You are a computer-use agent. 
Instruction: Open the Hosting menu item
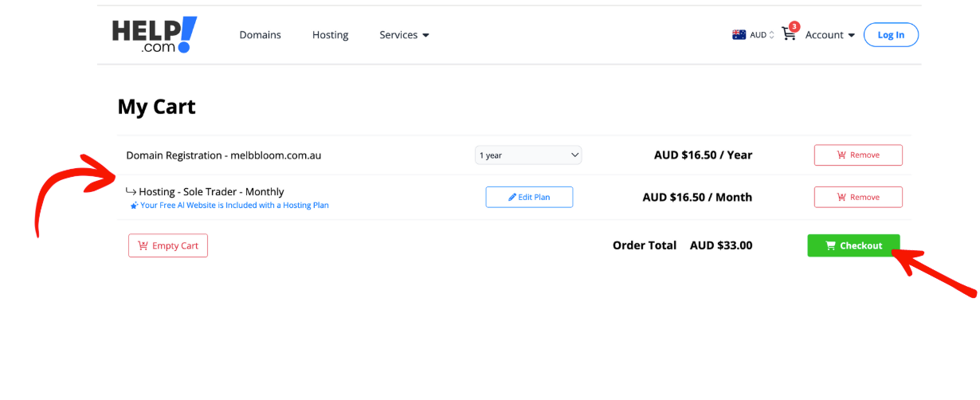click(330, 35)
